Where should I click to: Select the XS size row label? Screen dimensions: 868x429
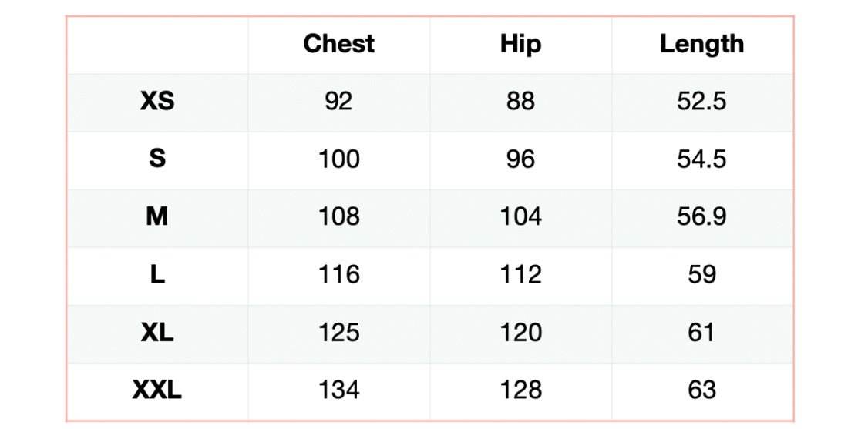(157, 102)
